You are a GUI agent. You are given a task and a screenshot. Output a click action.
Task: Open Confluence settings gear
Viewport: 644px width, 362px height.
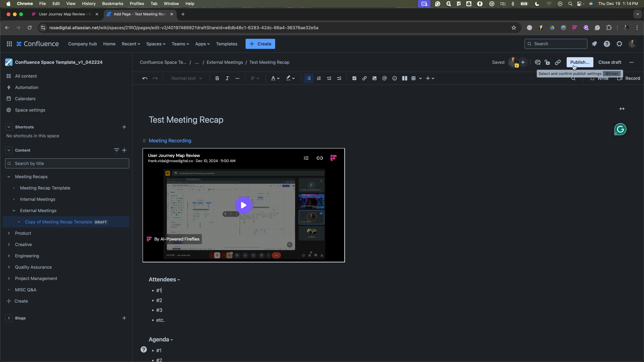(x=619, y=44)
